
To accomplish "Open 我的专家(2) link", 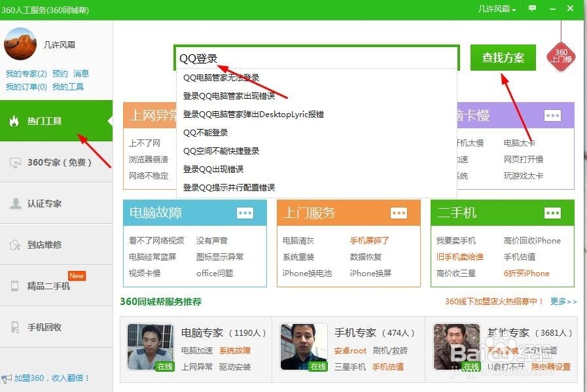I will pyautogui.click(x=26, y=73).
